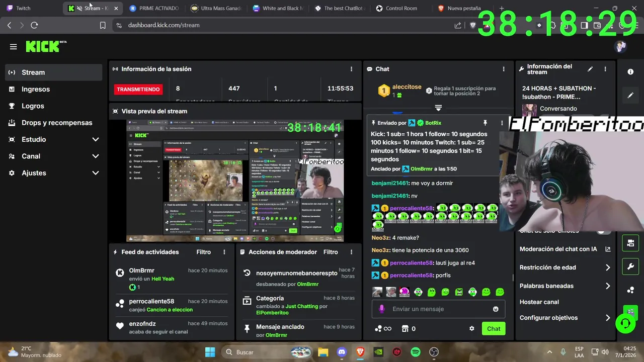Click the wrench tools icon in right rail

(x=630, y=266)
